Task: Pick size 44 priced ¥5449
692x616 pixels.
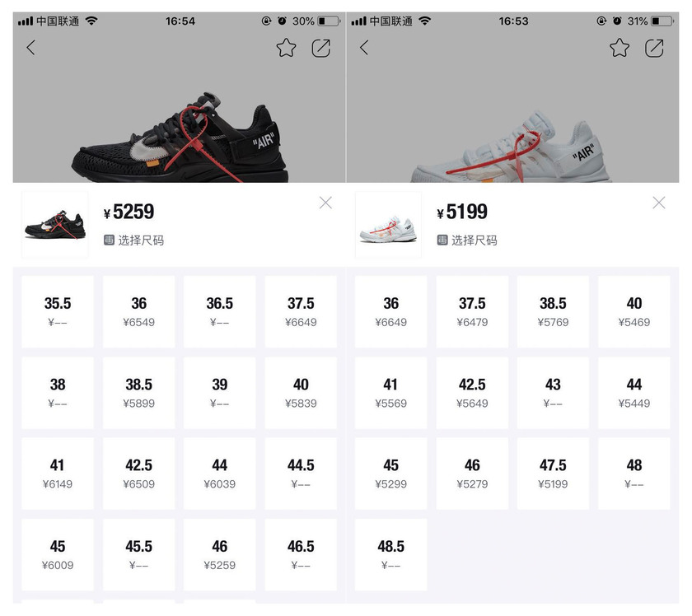Action: (x=634, y=393)
